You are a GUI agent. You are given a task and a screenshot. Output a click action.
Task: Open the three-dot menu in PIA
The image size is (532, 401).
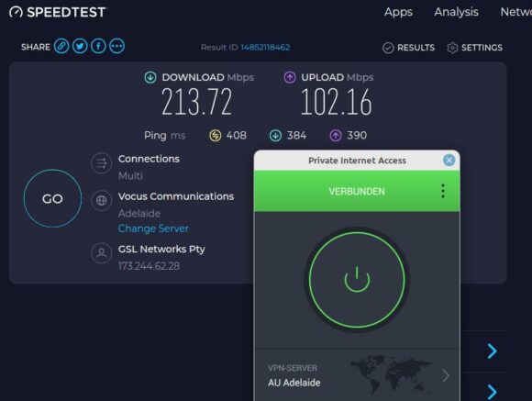tap(443, 191)
